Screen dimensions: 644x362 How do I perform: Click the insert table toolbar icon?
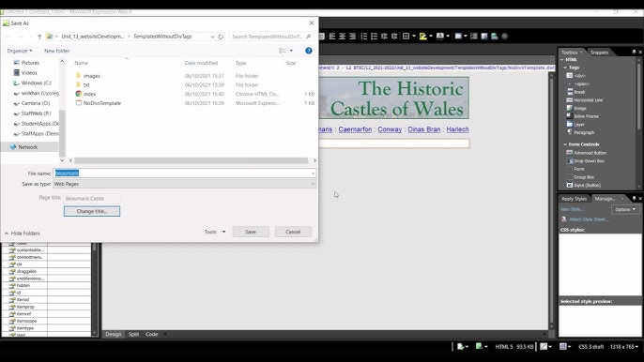pyautogui.click(x=458, y=37)
